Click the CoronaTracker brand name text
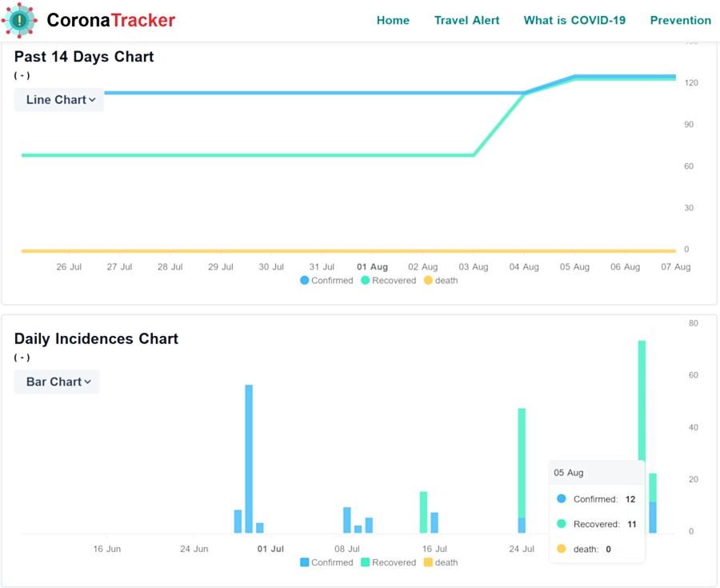Image resolution: width=720 pixels, height=588 pixels. (110, 21)
